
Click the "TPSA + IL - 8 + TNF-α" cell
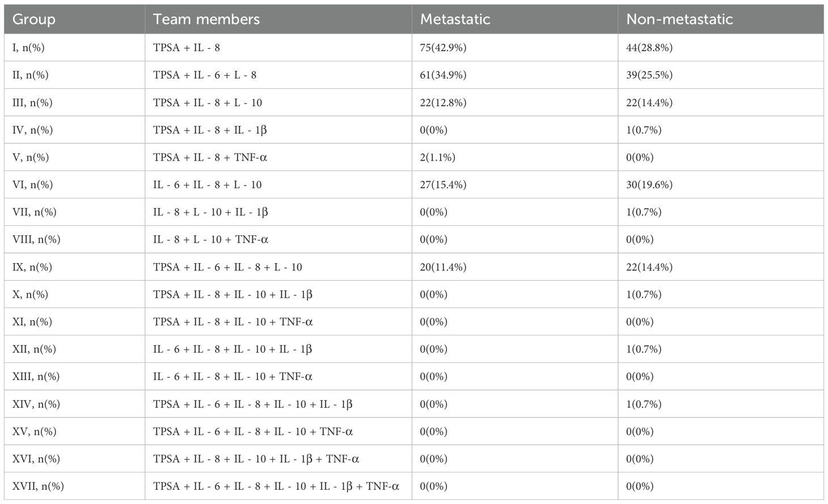tap(210, 157)
